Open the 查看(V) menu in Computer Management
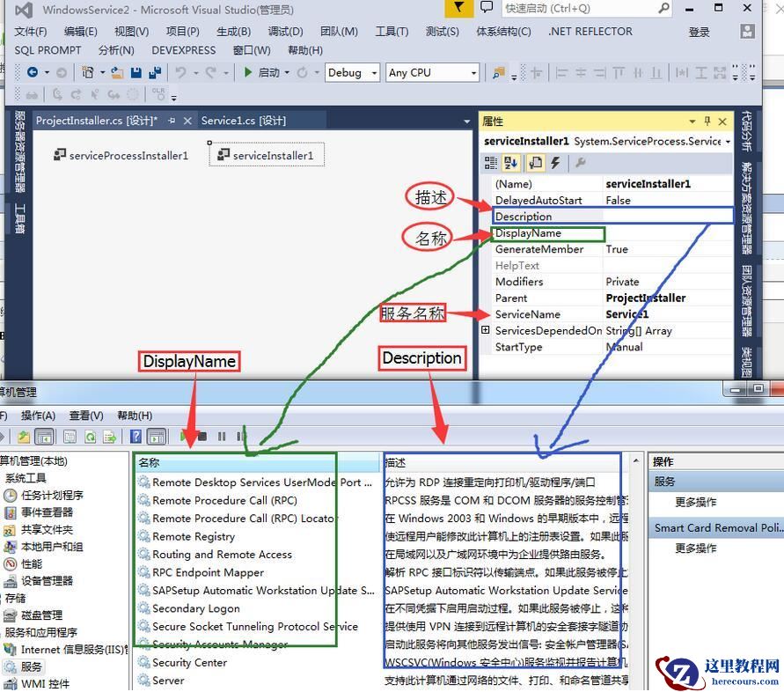Image resolution: width=784 pixels, height=692 pixels. (86, 416)
